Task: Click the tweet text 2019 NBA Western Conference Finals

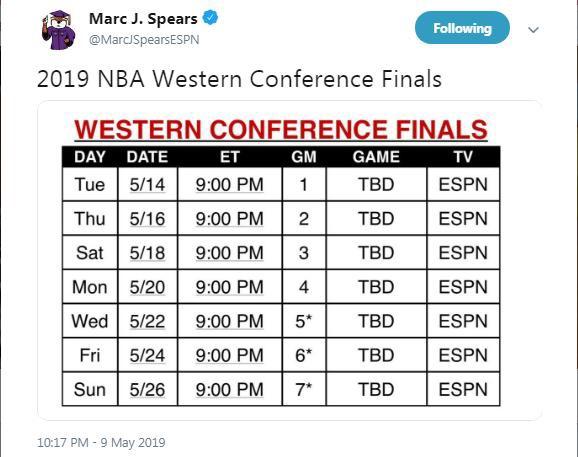Action: point(240,79)
